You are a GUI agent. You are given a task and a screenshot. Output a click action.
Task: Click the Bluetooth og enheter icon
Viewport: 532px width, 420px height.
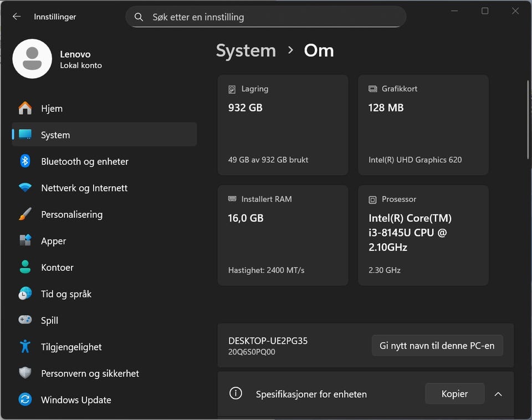click(25, 161)
